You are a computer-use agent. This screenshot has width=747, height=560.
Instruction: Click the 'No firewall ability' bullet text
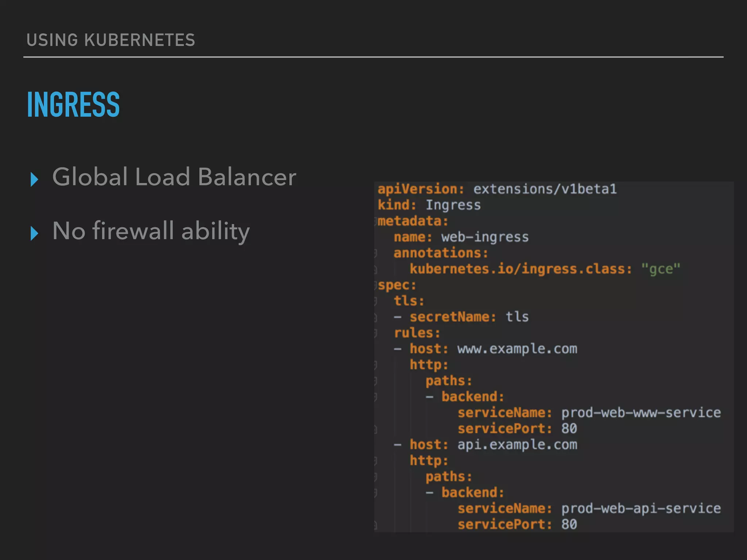coord(151,231)
